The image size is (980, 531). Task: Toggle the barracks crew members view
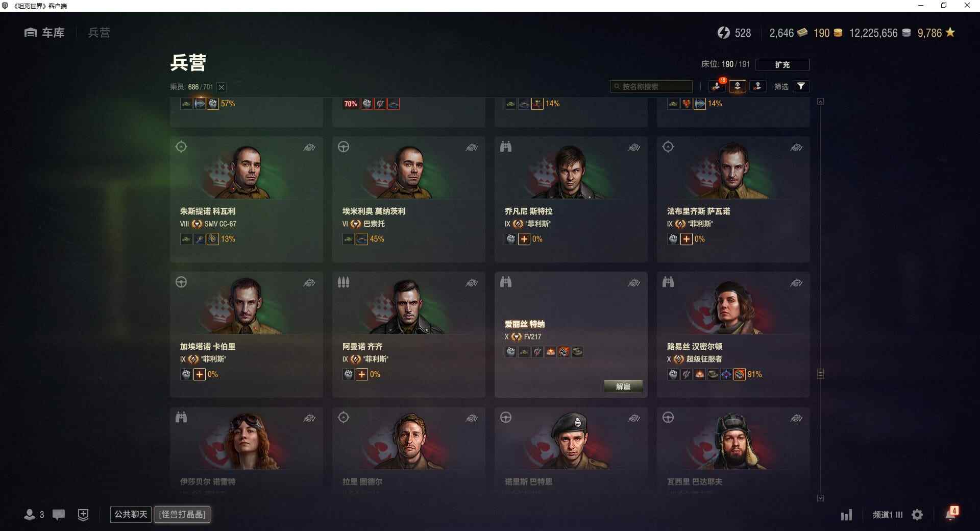[737, 86]
